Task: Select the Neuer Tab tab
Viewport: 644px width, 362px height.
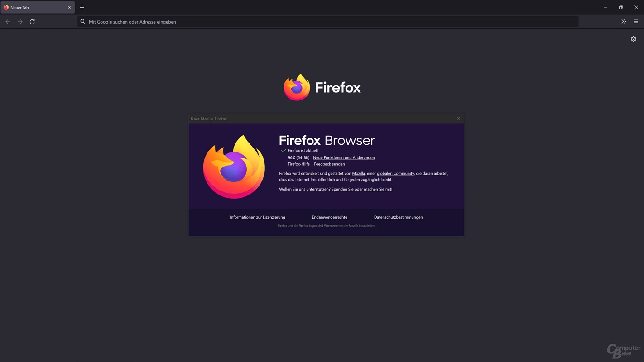Action: pyautogui.click(x=34, y=8)
